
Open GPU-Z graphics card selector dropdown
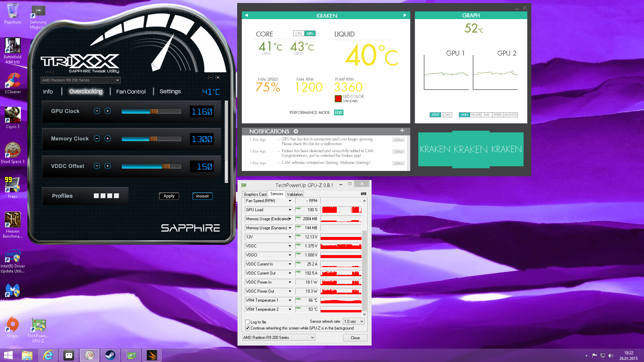point(278,338)
